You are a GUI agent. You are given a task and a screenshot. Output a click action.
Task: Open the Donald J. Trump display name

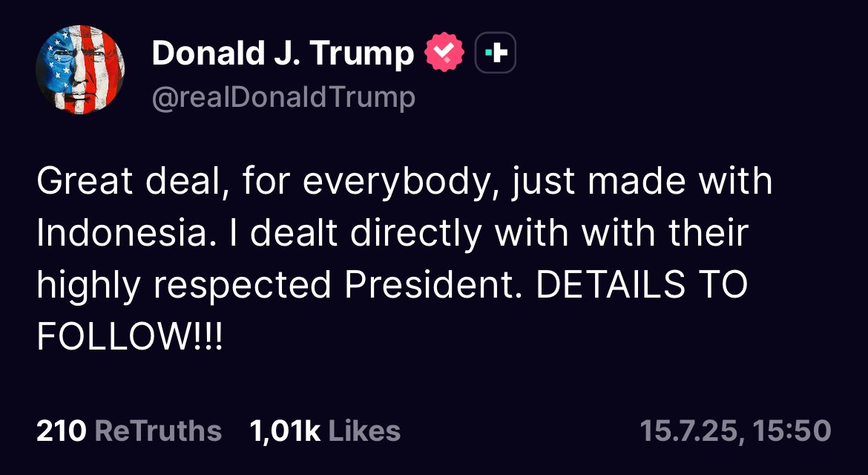283,53
